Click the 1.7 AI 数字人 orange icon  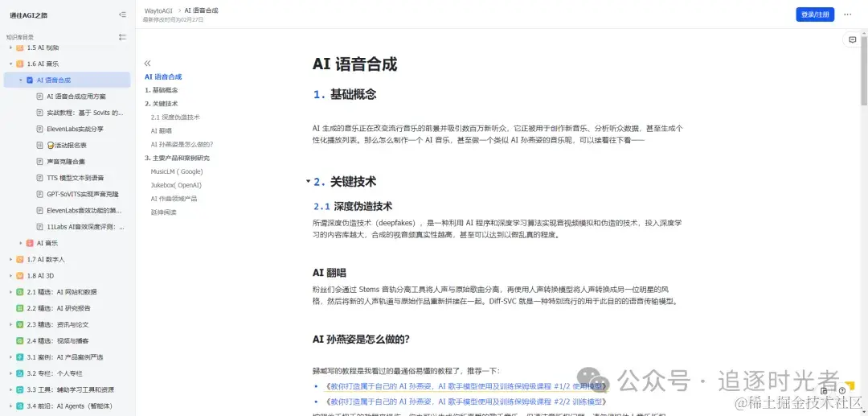[20, 259]
